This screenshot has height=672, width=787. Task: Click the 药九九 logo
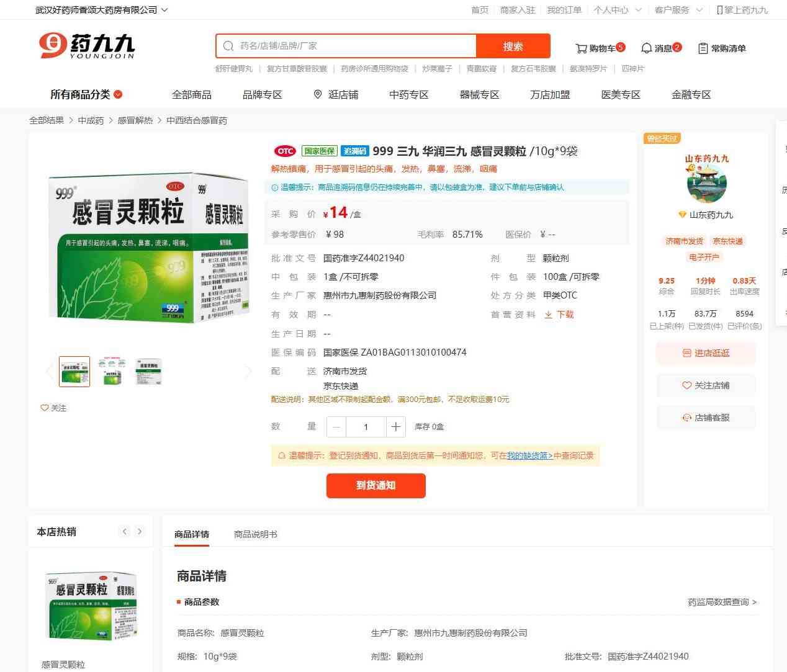(x=87, y=46)
